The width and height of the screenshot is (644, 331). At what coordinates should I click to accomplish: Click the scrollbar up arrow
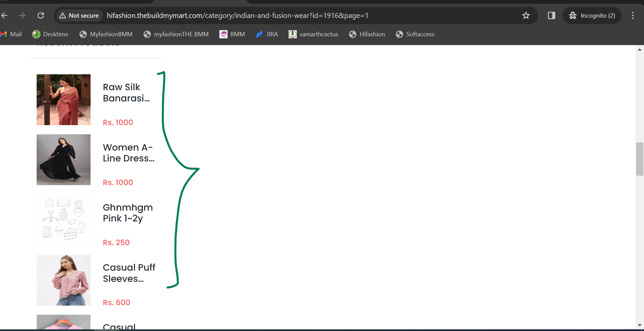(x=640, y=50)
